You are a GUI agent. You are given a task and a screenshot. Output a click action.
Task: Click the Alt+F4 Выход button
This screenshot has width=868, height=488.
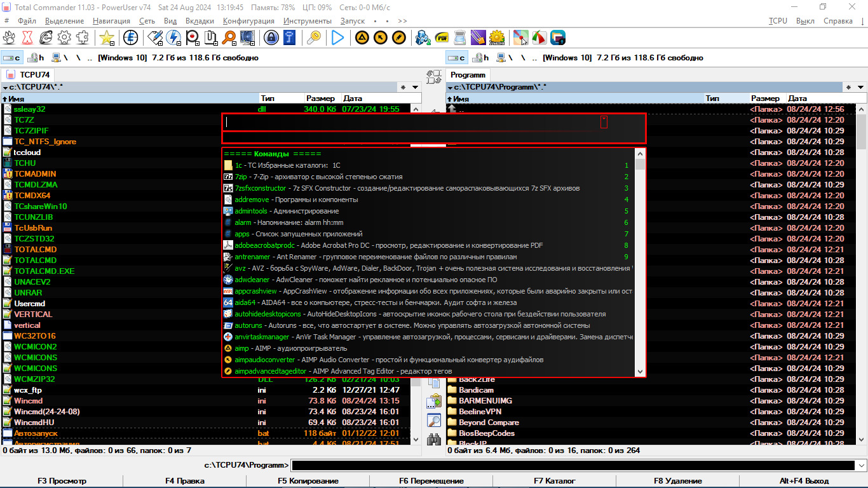[x=804, y=481]
